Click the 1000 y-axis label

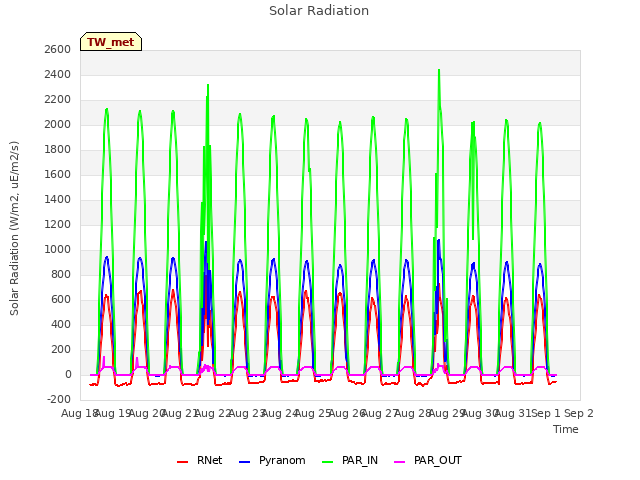tap(58, 249)
